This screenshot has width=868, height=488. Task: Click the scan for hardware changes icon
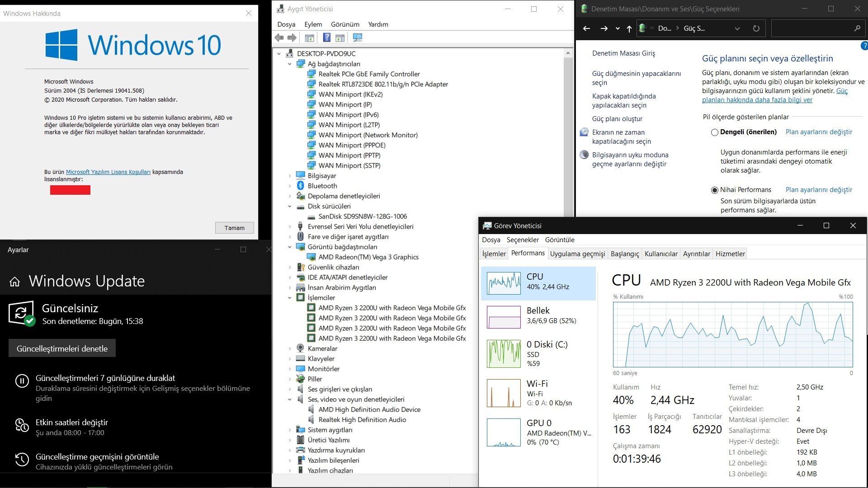358,38
